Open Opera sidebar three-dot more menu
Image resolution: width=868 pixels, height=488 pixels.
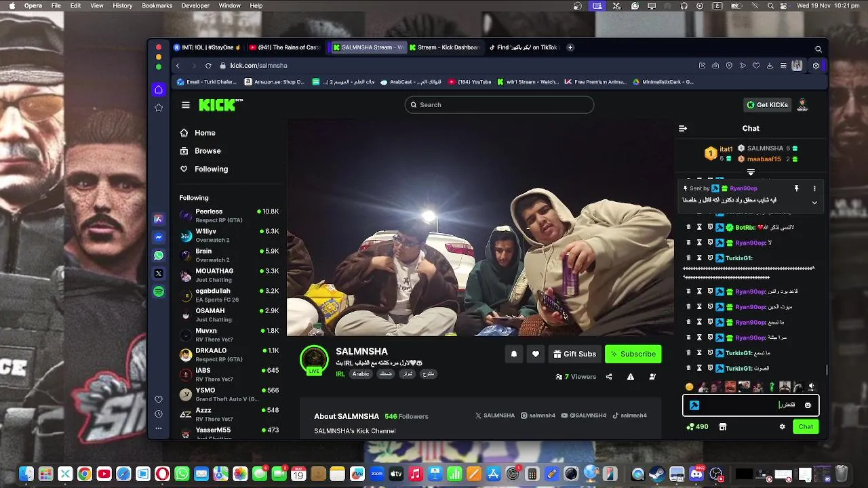(159, 428)
